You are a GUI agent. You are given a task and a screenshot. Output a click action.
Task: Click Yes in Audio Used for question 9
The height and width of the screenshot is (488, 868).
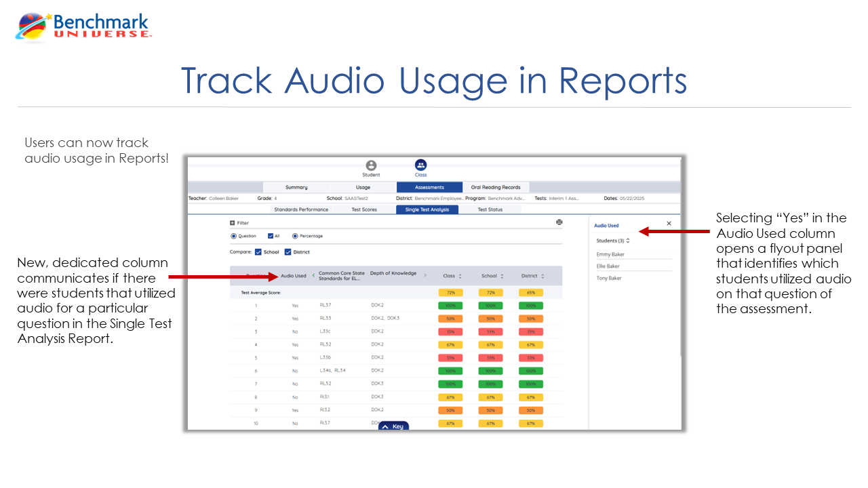(295, 411)
